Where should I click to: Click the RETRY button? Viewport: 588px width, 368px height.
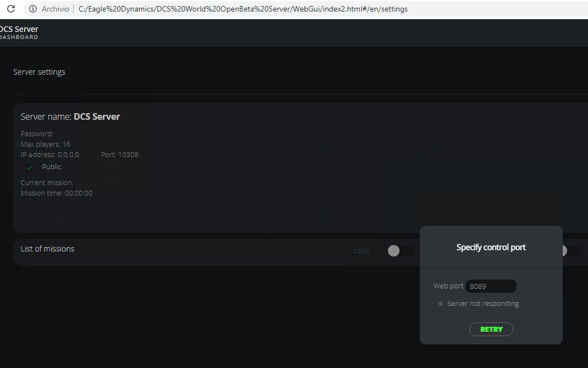coord(491,330)
